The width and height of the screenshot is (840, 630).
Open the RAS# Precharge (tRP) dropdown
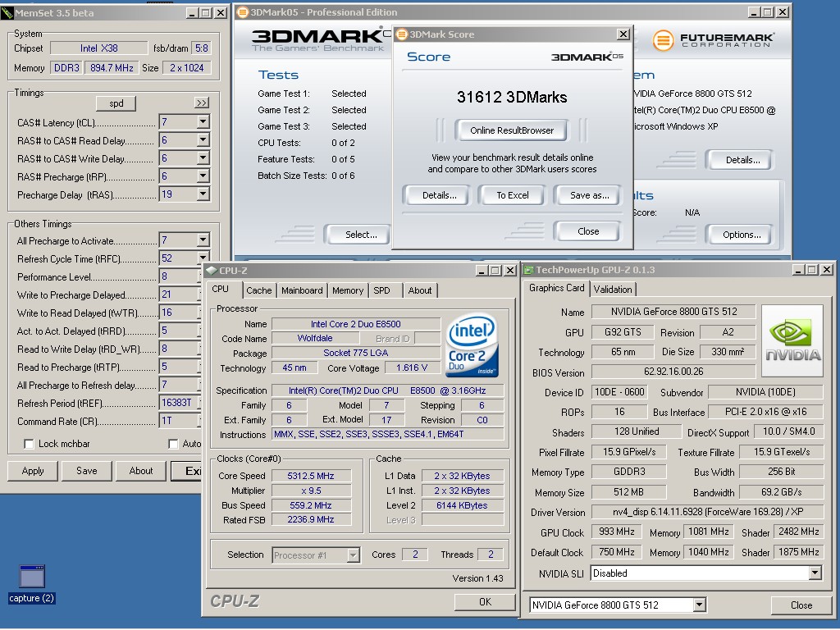click(203, 176)
